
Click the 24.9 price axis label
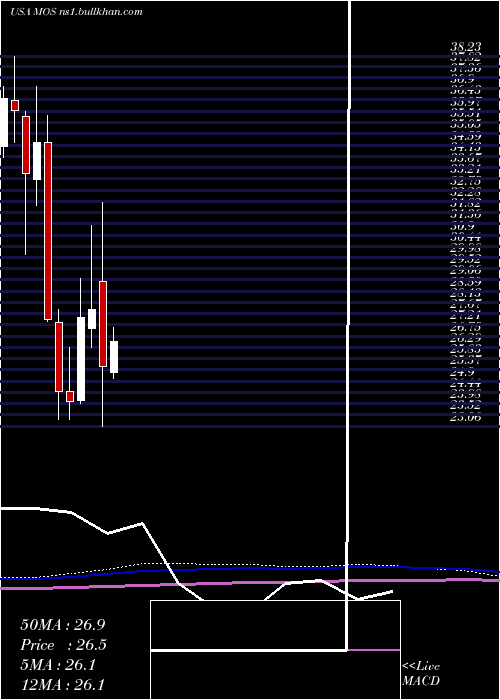pos(462,373)
